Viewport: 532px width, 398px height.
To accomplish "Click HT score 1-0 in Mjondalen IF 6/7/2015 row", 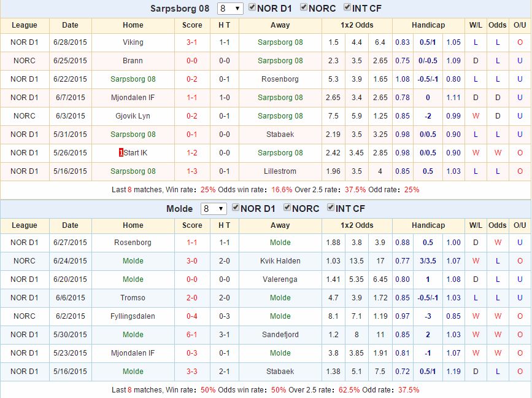I will pos(224,98).
